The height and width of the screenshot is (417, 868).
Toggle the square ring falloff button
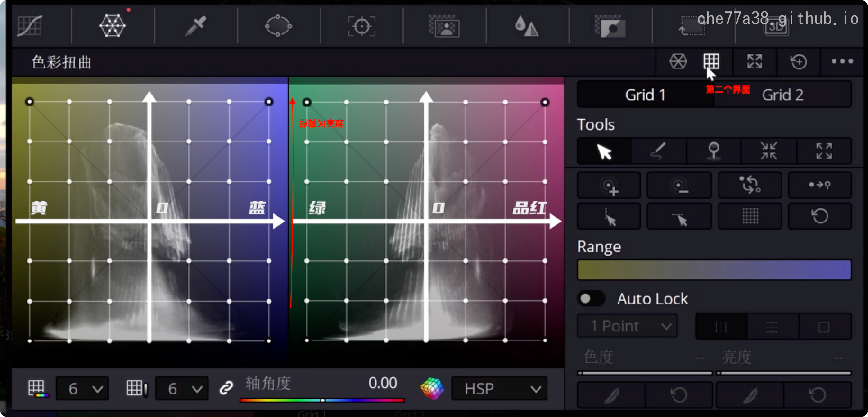coord(824,326)
